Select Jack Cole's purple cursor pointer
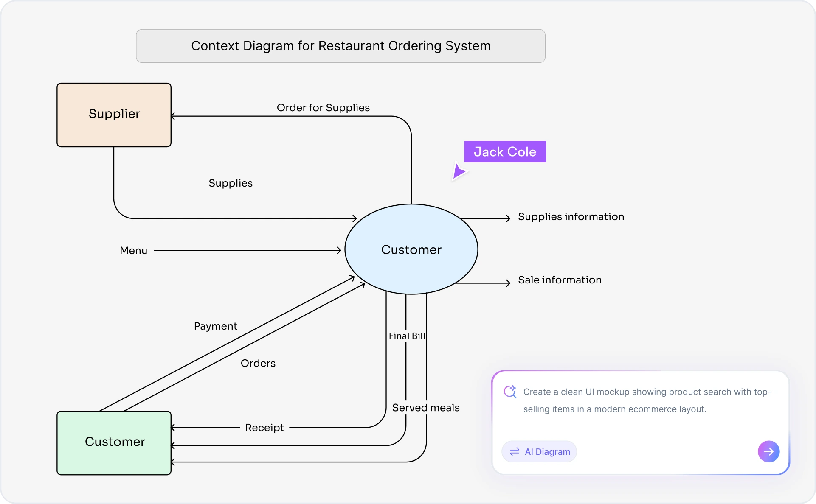 (460, 171)
